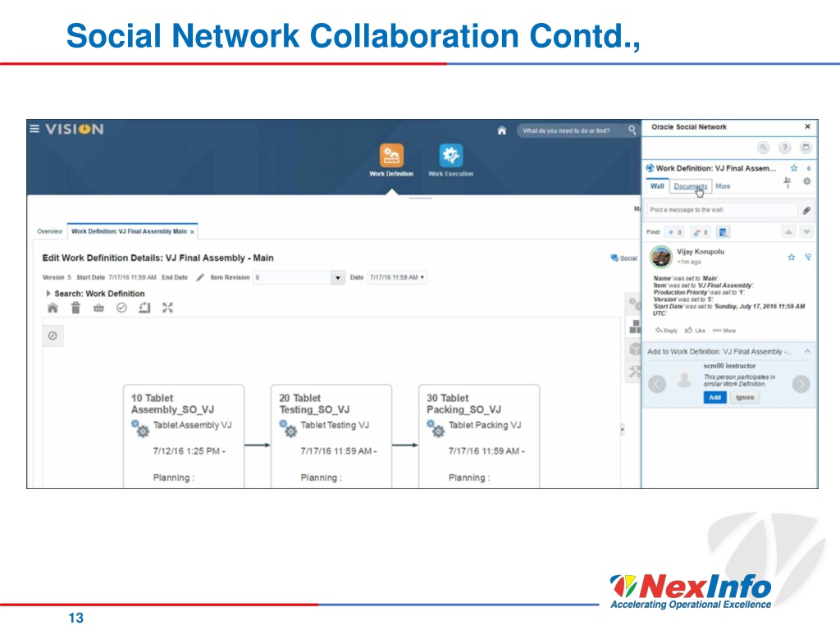The height and width of the screenshot is (630, 840).
Task: Star Vijay Korupolu's wall message
Action: coord(792,257)
